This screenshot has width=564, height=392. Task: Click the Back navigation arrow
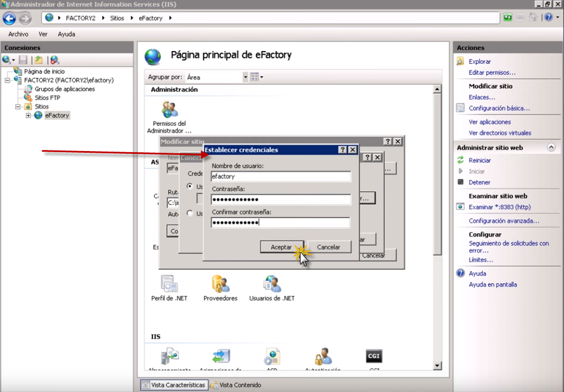click(x=10, y=19)
